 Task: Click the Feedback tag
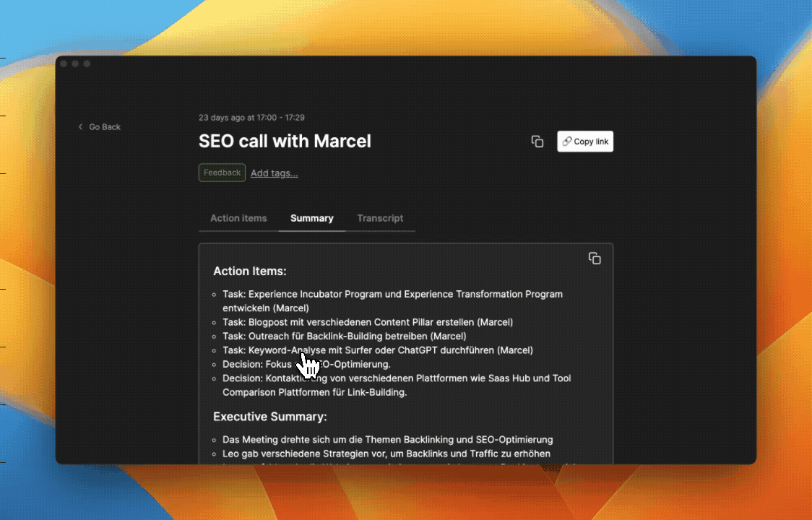point(223,173)
